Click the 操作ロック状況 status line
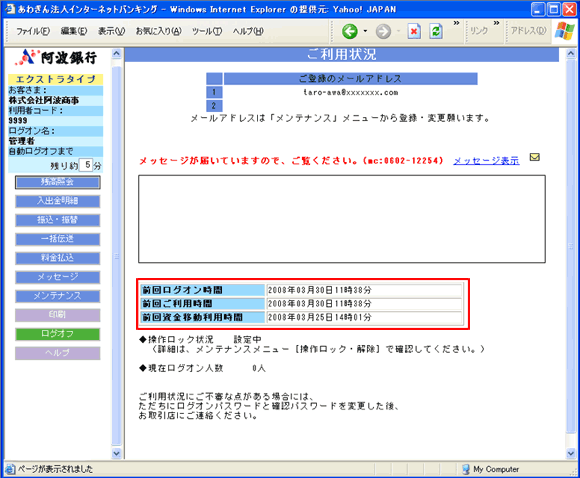The height and width of the screenshot is (478, 580). (x=200, y=339)
